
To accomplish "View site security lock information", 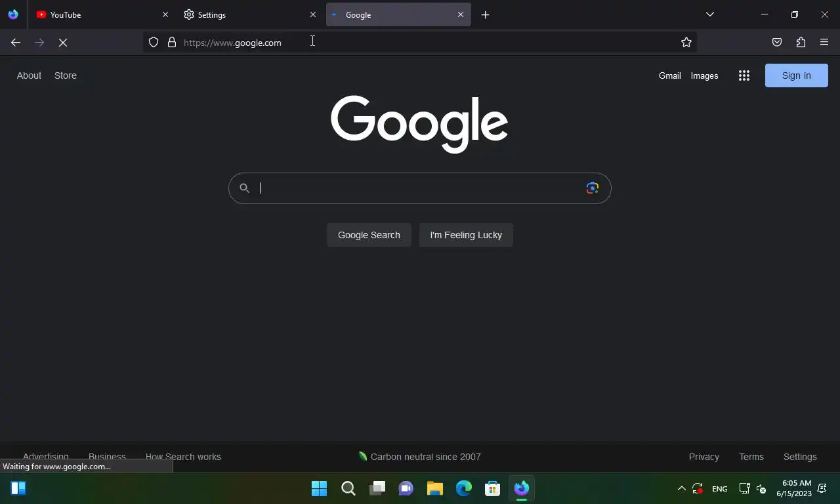I will click(172, 43).
